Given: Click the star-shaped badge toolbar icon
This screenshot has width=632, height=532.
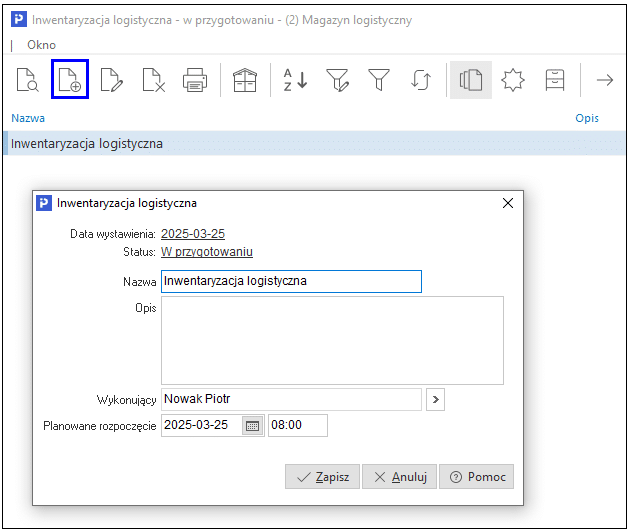Looking at the screenshot, I should tap(513, 80).
